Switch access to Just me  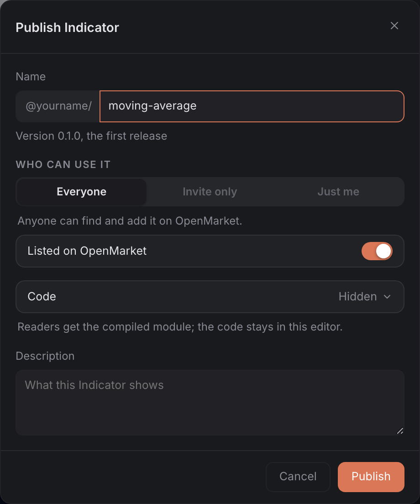coord(338,192)
